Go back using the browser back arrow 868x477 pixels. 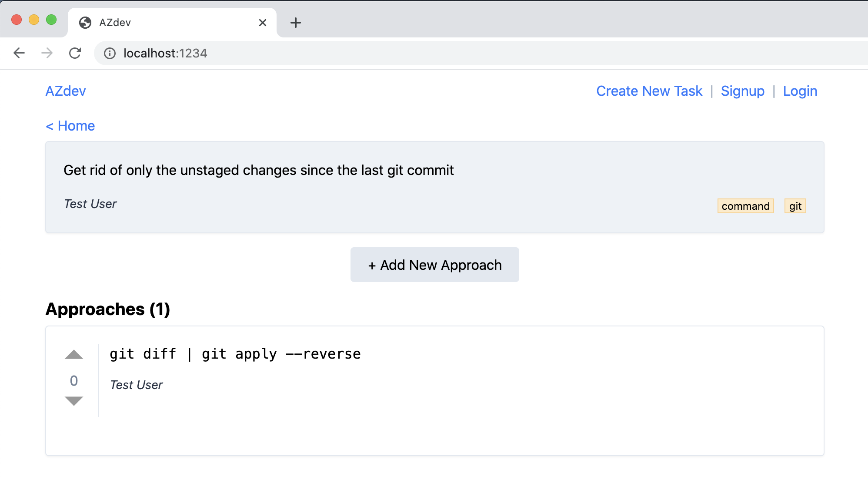[x=19, y=53]
